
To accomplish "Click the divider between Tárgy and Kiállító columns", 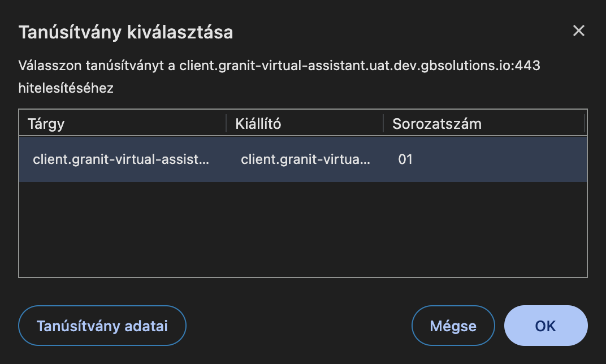I will 225,123.
